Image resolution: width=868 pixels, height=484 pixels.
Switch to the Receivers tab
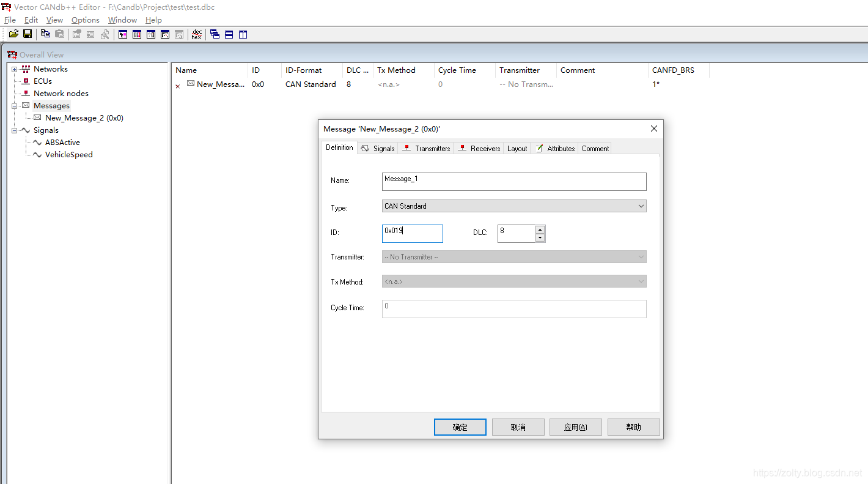coord(479,148)
